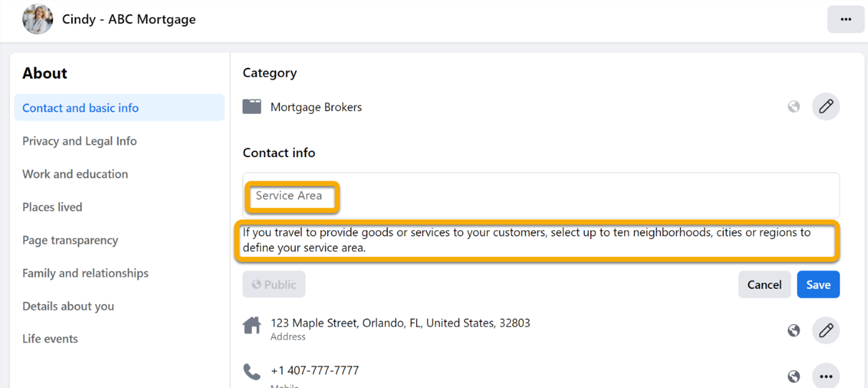The height and width of the screenshot is (388, 868).
Task: Save the service area changes
Action: [818, 285]
